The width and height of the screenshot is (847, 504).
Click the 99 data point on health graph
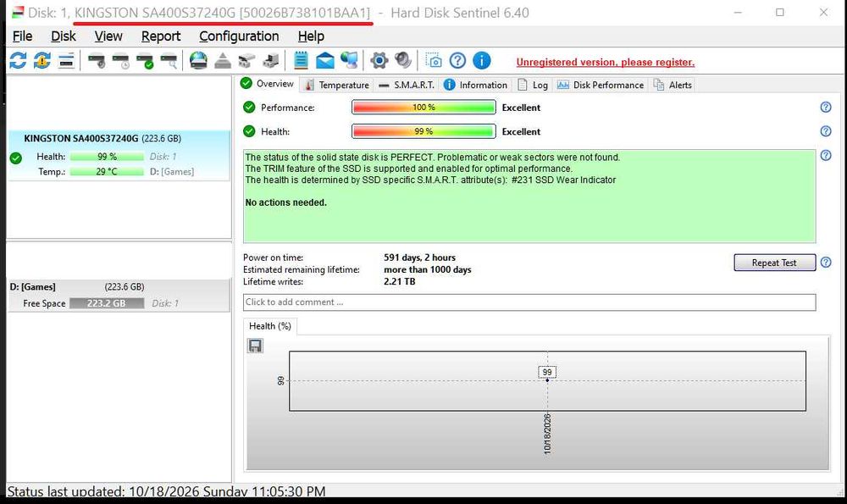547,380
